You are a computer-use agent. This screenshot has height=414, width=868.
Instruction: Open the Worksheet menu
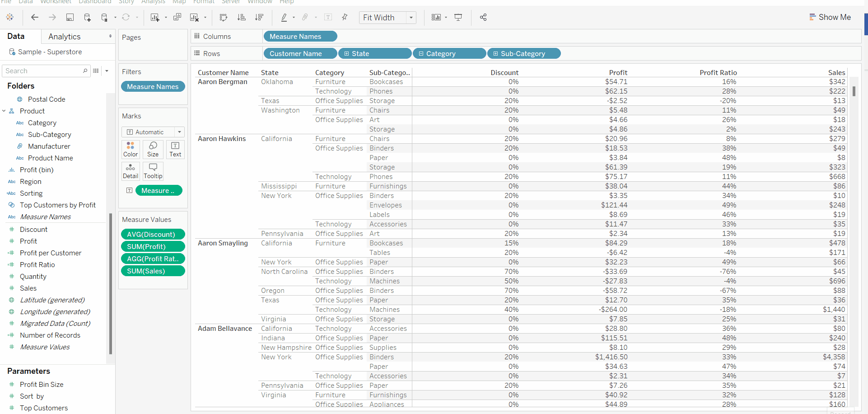(x=56, y=2)
